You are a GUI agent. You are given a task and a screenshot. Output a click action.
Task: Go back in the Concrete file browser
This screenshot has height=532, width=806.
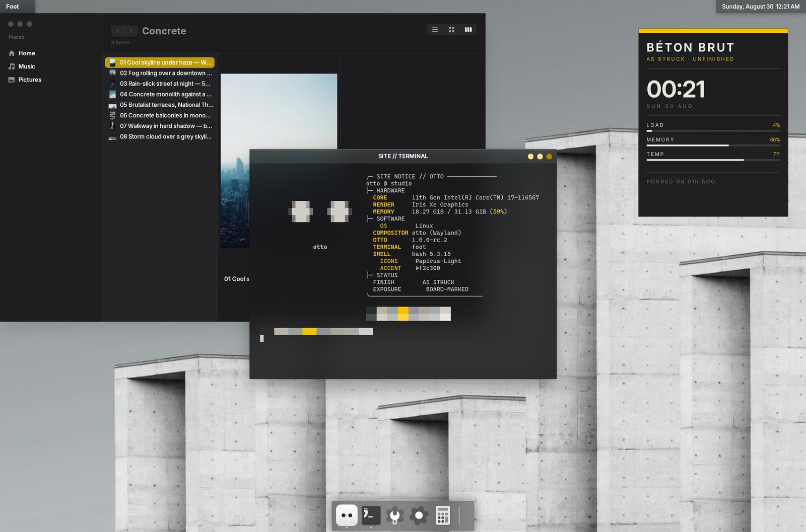pos(118,31)
